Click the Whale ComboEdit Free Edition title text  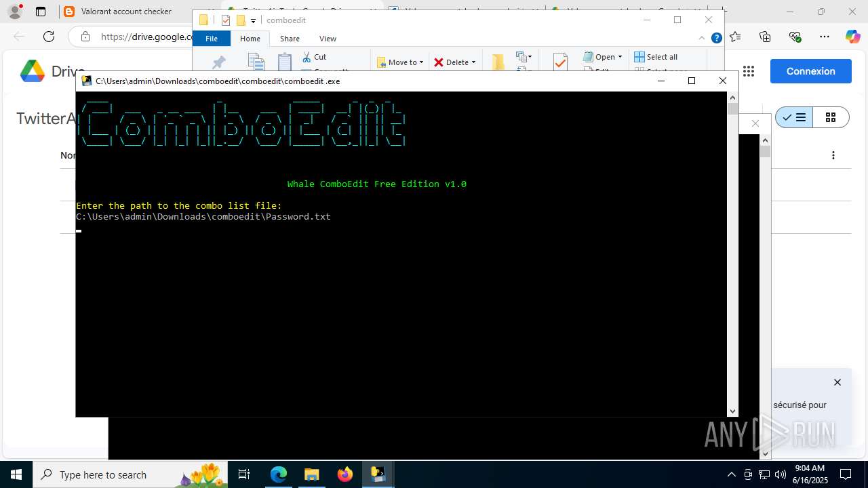tap(376, 184)
